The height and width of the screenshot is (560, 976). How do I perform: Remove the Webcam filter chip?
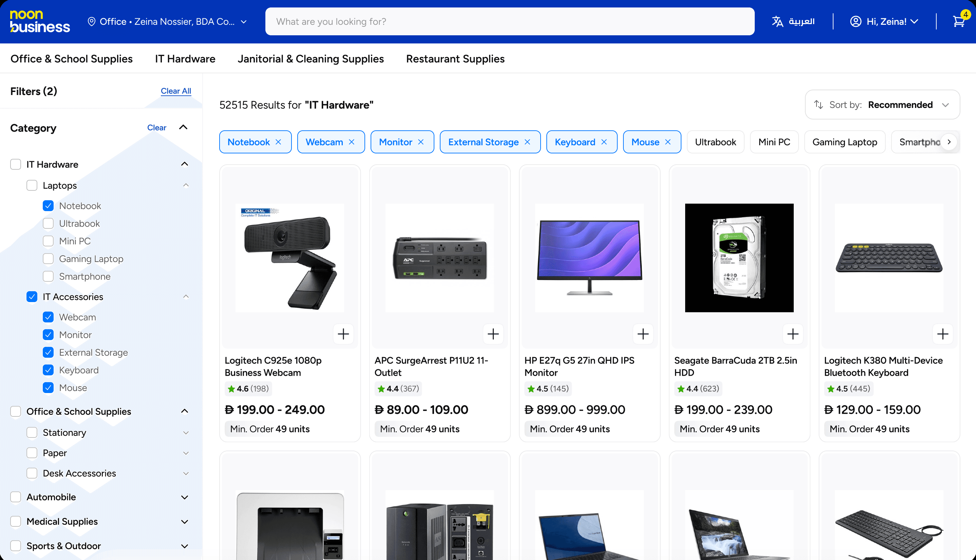[x=352, y=142]
